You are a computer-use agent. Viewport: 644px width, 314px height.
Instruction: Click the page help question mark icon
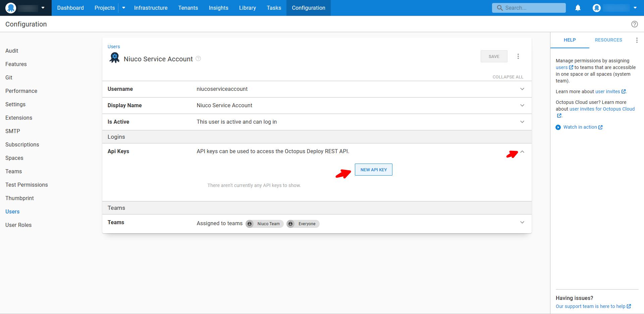pyautogui.click(x=635, y=24)
